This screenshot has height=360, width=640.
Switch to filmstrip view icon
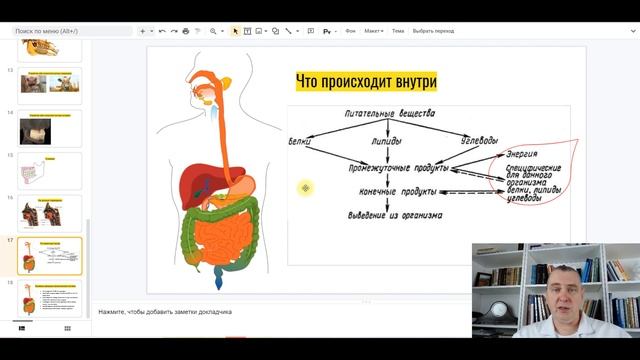coord(22,328)
